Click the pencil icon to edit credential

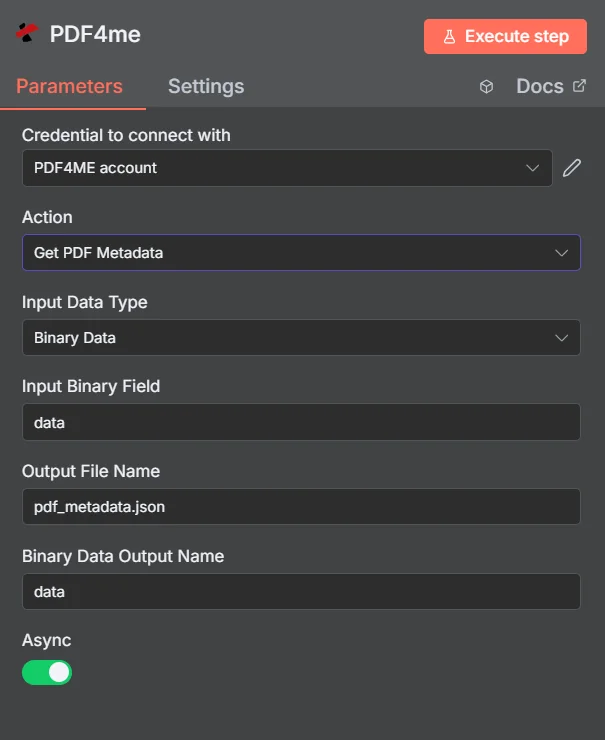click(571, 168)
